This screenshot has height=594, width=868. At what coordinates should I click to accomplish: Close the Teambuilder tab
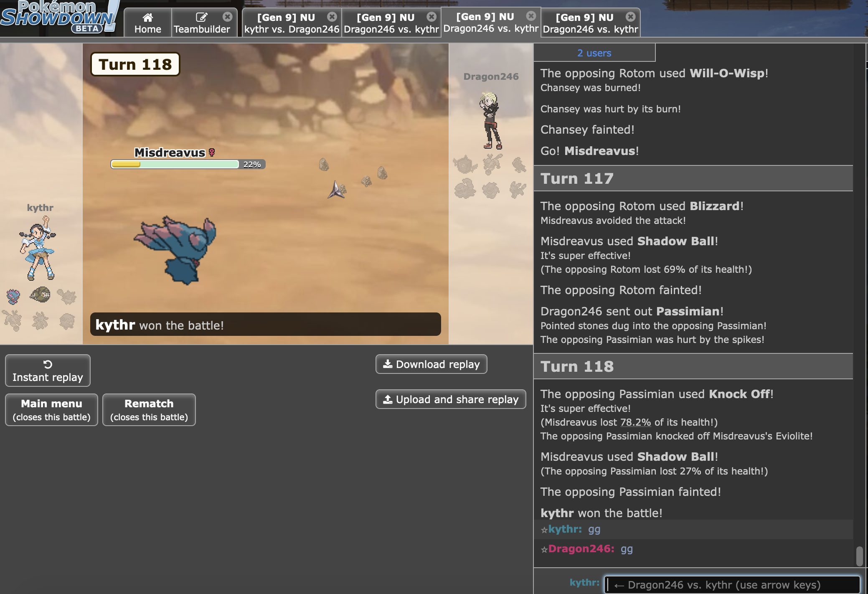click(227, 17)
